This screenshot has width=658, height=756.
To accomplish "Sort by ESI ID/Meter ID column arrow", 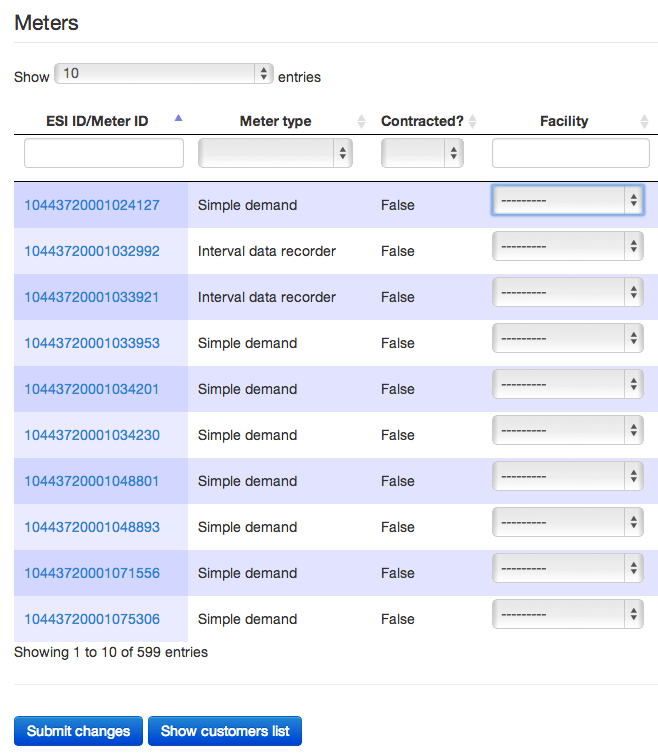I will [x=178, y=119].
